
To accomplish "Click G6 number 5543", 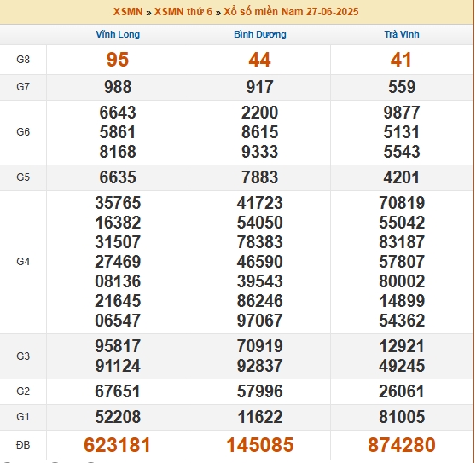I will tap(402, 152).
